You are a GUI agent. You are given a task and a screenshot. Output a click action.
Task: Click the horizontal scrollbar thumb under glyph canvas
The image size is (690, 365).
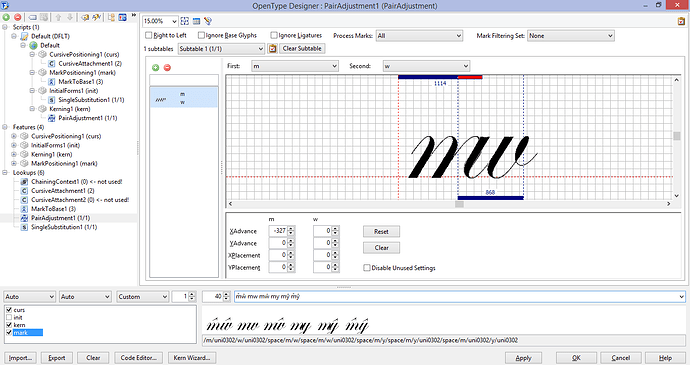click(459, 204)
